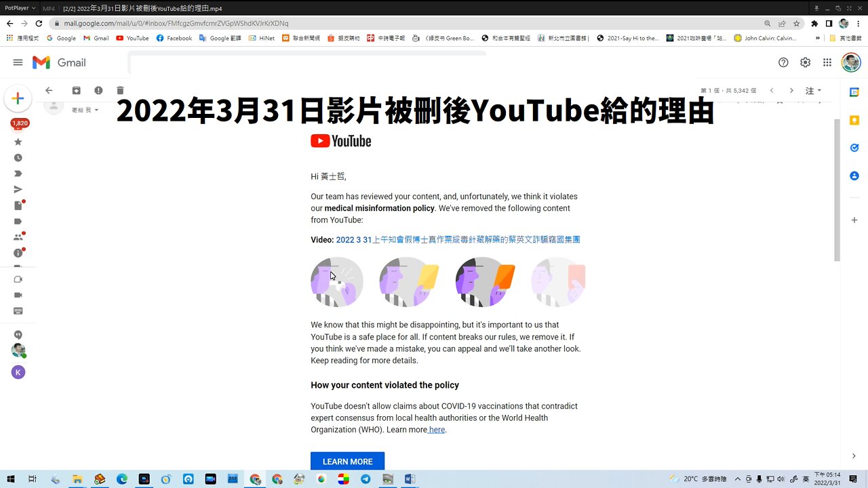
Task: Open Telegram from taskbar
Action: (x=366, y=479)
